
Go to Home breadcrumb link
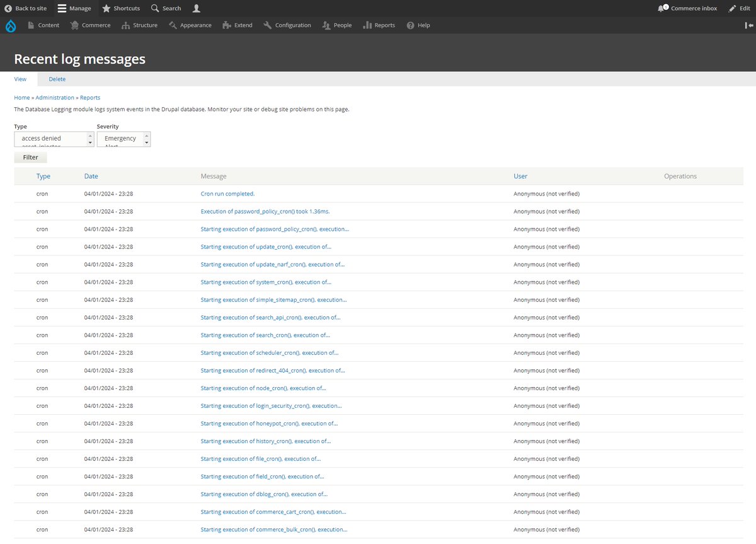tap(22, 98)
